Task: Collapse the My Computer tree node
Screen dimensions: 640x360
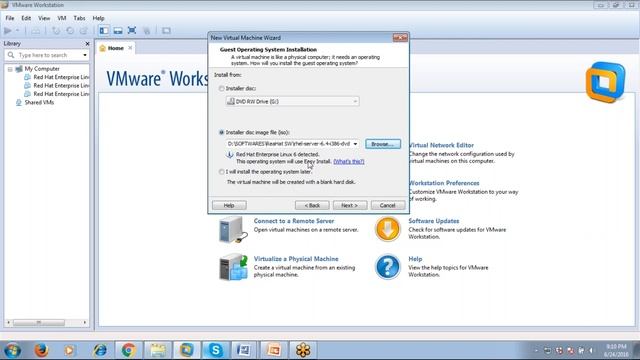Action: point(10,69)
